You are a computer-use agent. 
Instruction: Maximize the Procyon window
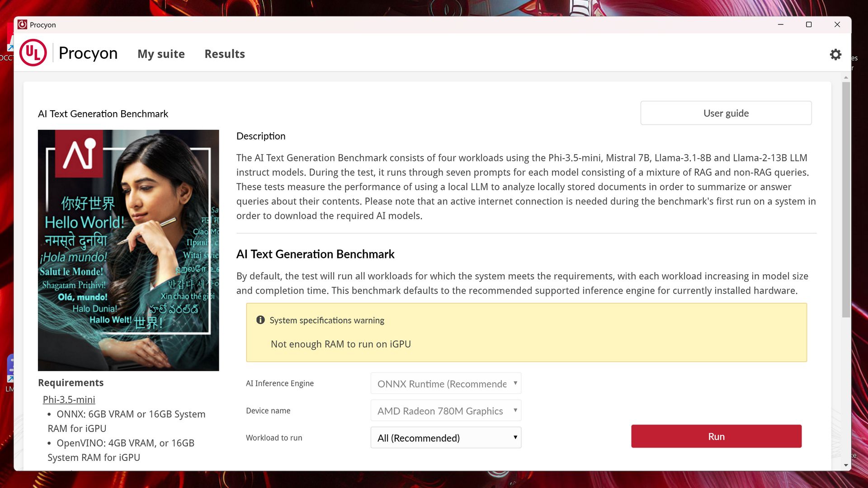coord(809,24)
